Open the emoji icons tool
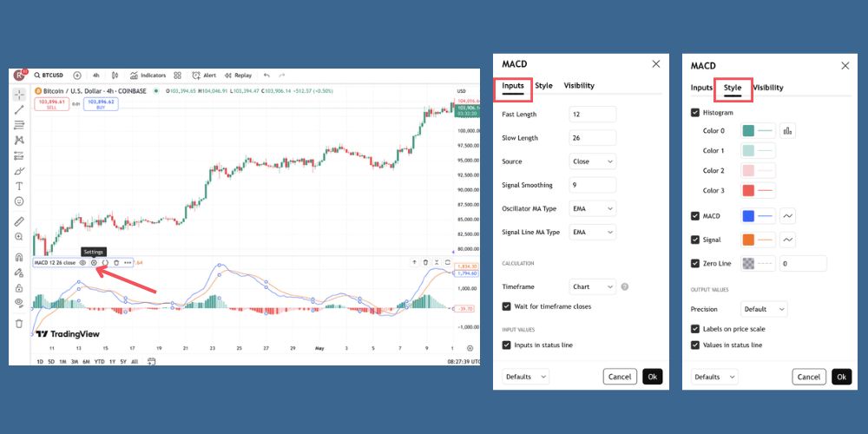Image resolution: width=868 pixels, height=434 pixels. pyautogui.click(x=19, y=201)
